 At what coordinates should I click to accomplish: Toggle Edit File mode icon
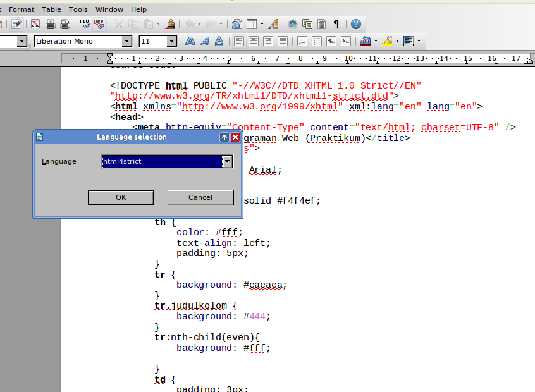[x=16, y=24]
